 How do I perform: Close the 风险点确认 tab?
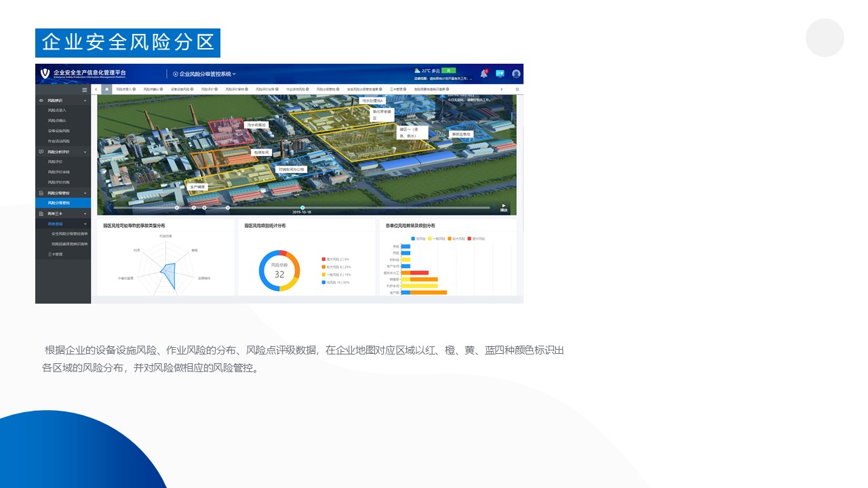click(161, 89)
